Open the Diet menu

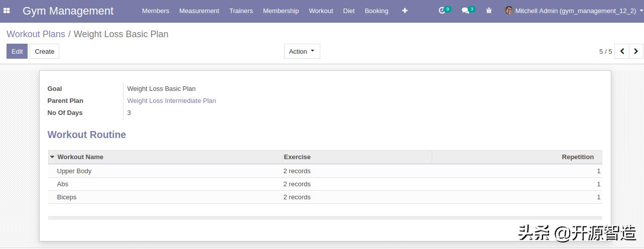[349, 11]
